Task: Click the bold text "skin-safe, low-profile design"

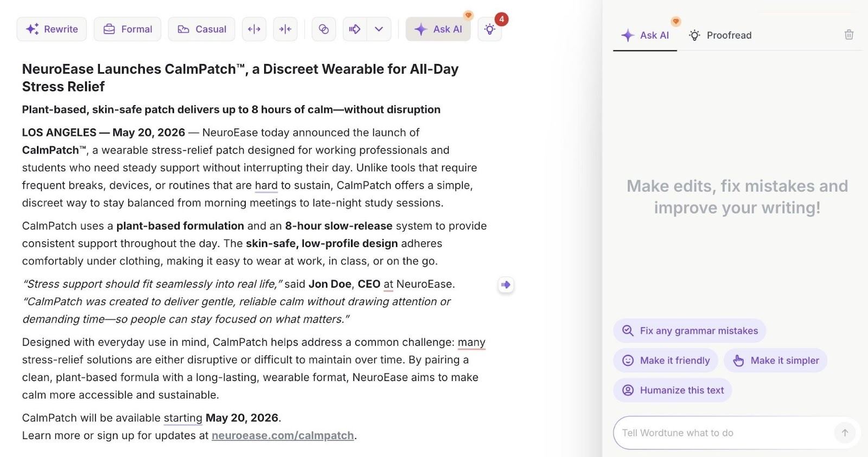Action: 322,243
